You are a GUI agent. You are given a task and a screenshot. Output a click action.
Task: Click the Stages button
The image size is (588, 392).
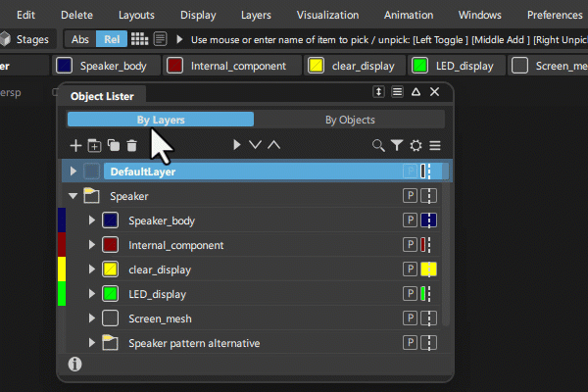tap(26, 39)
